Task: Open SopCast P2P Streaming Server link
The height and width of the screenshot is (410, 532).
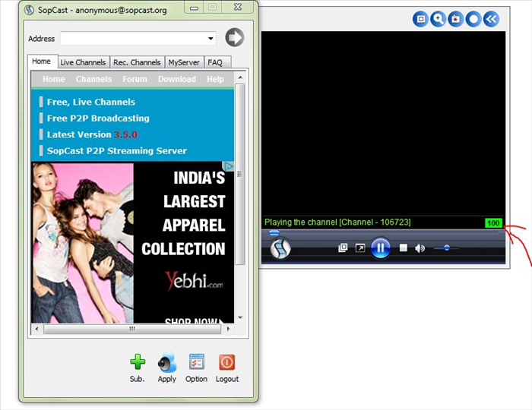Action: (117, 151)
